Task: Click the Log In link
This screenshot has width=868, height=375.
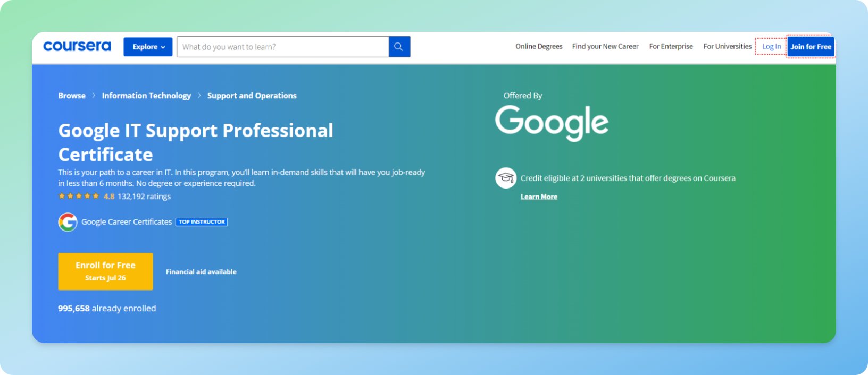Action: 771,47
